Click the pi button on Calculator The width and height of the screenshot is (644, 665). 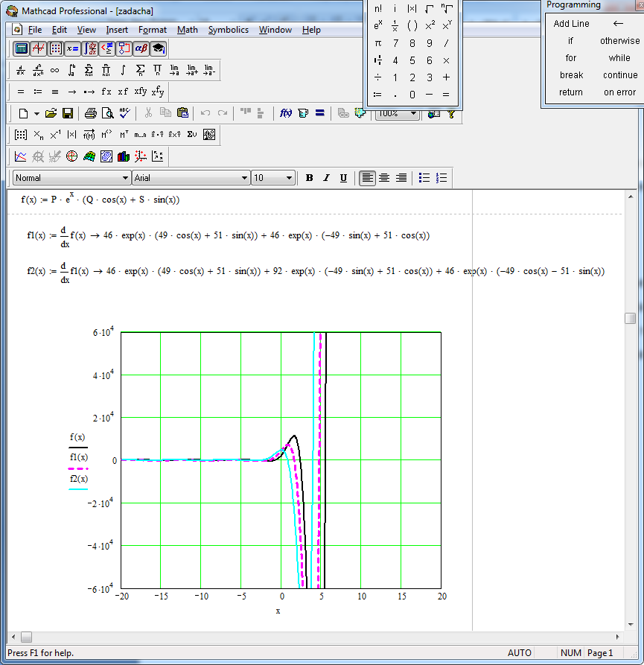click(377, 43)
